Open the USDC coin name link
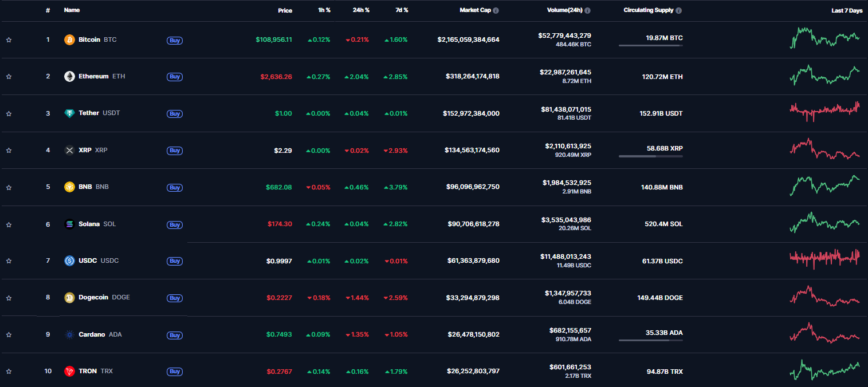This screenshot has width=868, height=387. coord(88,261)
